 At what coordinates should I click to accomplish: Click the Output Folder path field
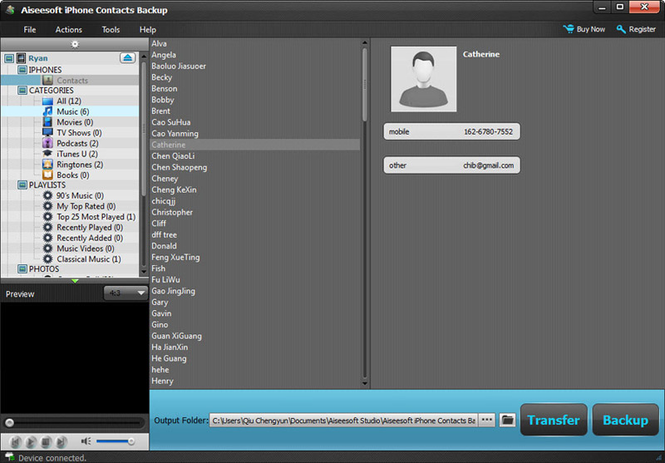click(x=343, y=421)
